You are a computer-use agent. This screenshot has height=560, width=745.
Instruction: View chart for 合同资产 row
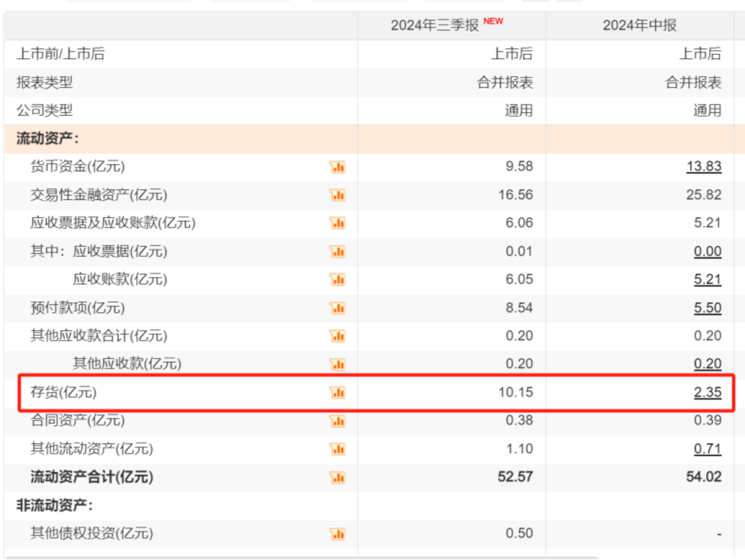click(338, 421)
